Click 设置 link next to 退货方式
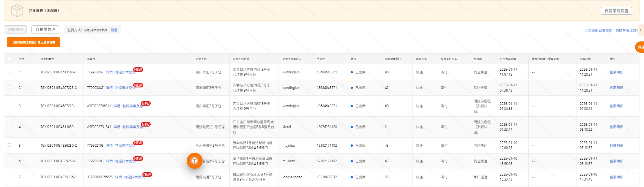644x187 pixels. coord(114,30)
